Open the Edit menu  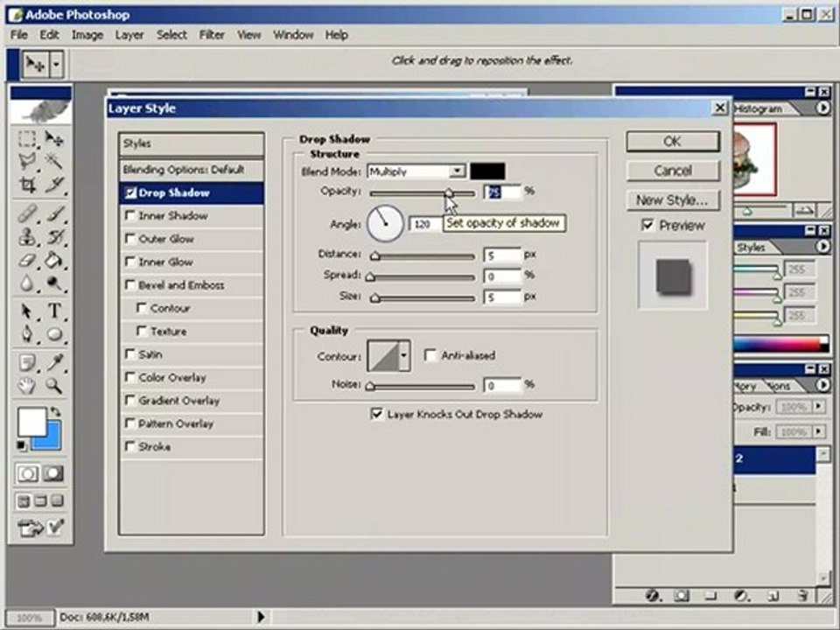(49, 35)
